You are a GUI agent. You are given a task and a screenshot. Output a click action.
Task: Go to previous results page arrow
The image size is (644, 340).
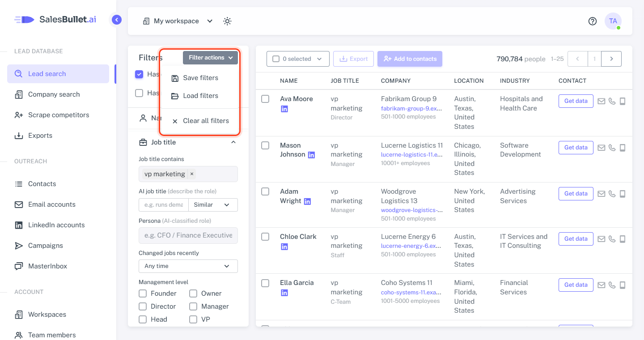point(578,59)
